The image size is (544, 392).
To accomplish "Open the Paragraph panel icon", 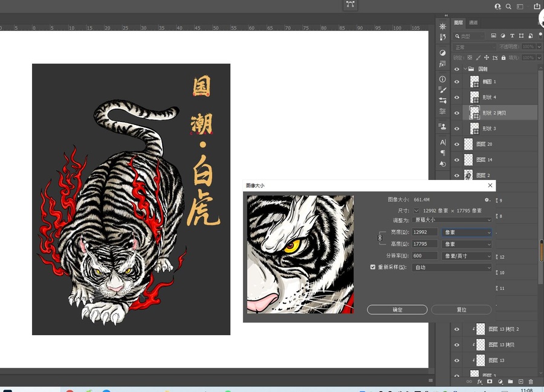I will (x=442, y=153).
